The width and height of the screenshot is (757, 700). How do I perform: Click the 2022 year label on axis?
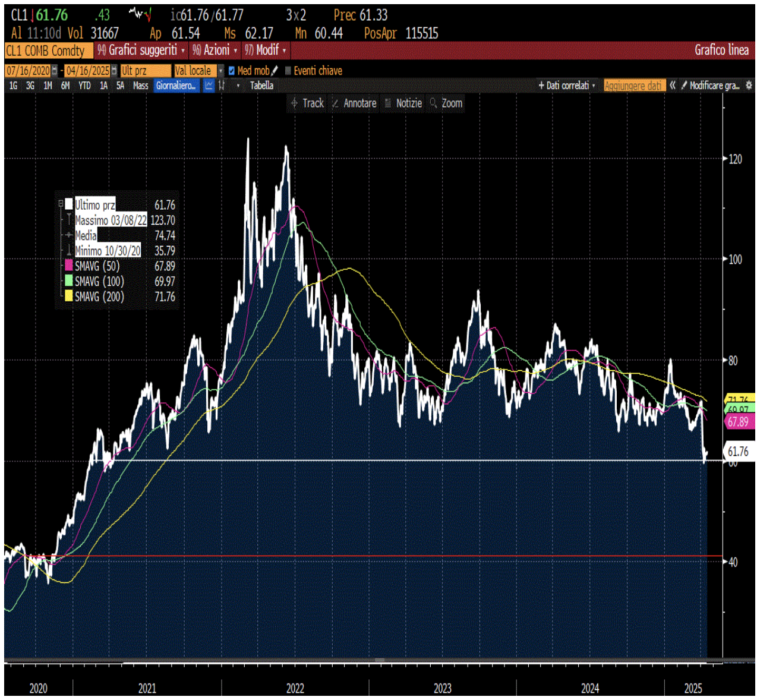295,688
